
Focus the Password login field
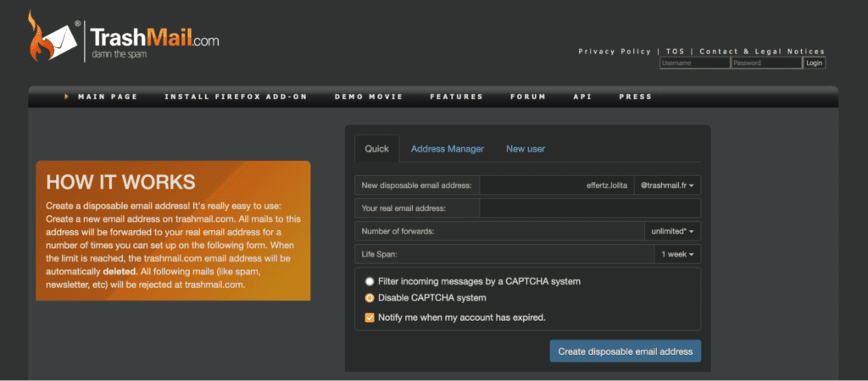(766, 63)
